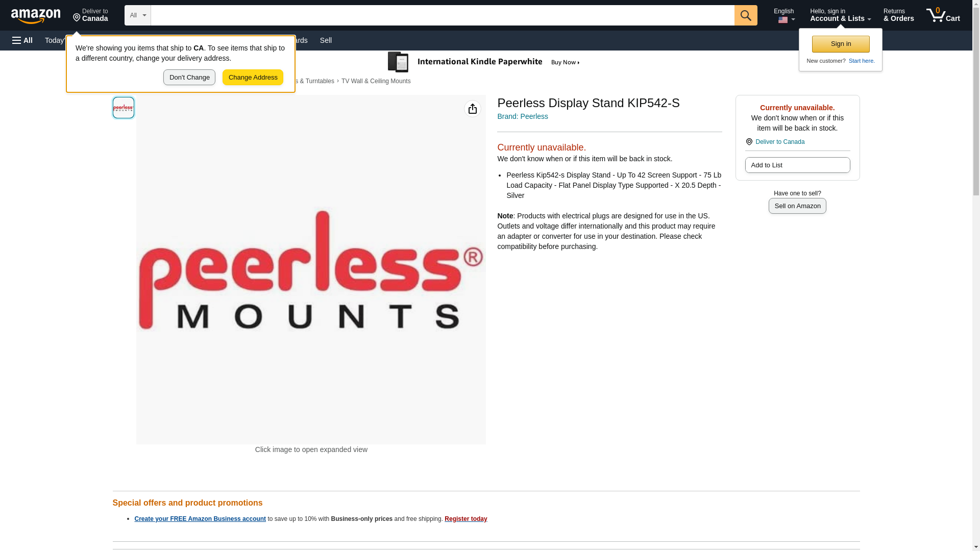Image resolution: width=980 pixels, height=551 pixels.
Task: Open the Sell menu item
Action: tap(326, 40)
